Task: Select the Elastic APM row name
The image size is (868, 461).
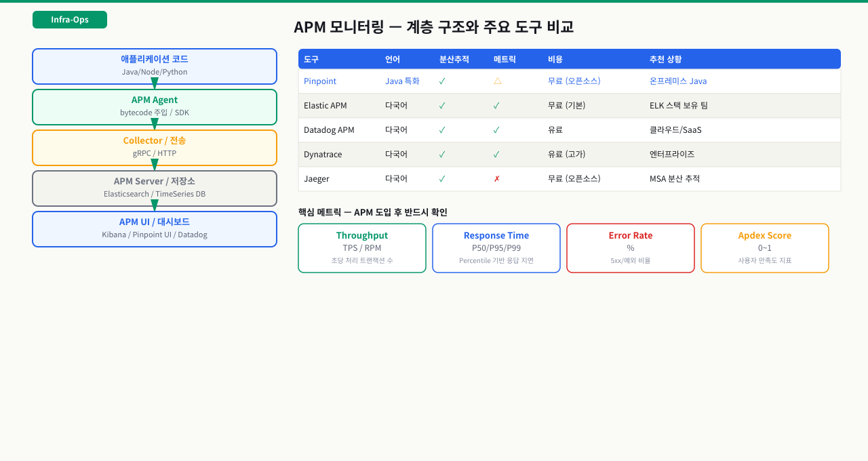Action: click(x=325, y=106)
